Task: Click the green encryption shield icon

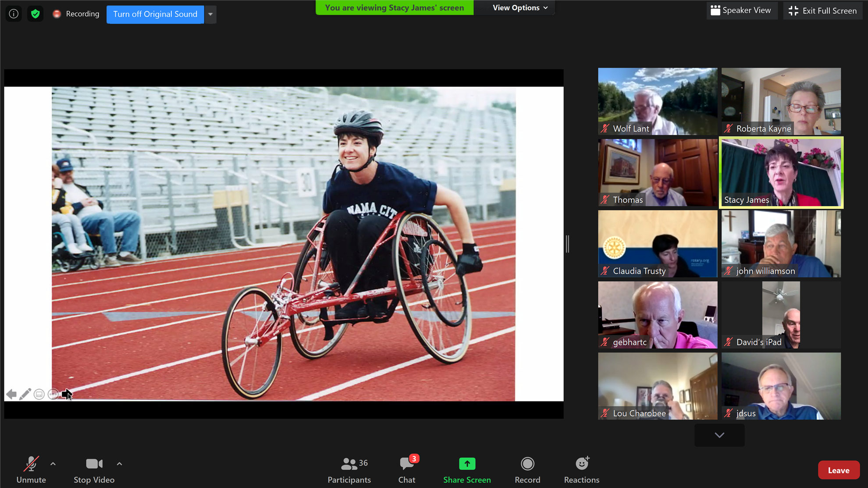Action: click(x=36, y=14)
